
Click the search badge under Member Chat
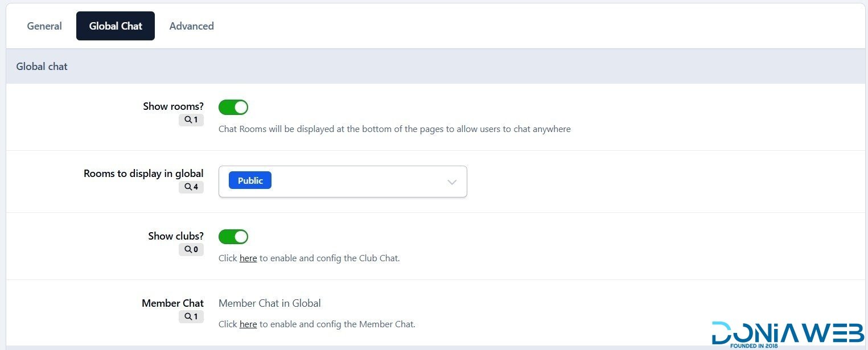click(191, 317)
